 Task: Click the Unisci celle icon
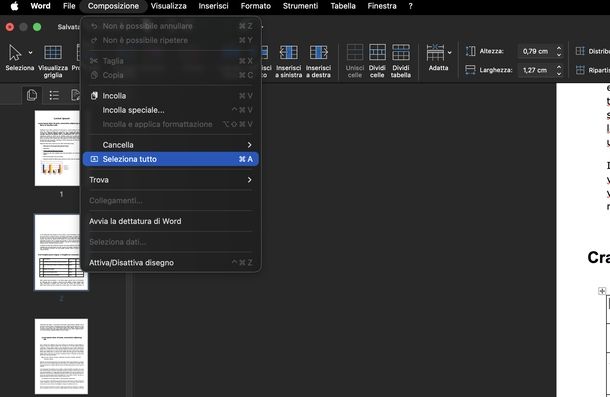[x=355, y=53]
